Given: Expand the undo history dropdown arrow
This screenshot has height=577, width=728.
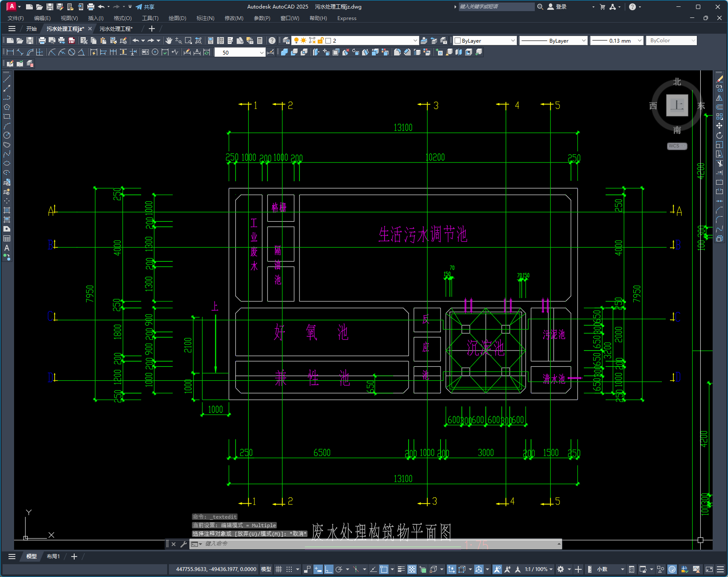Looking at the screenshot, I should [x=143, y=41].
